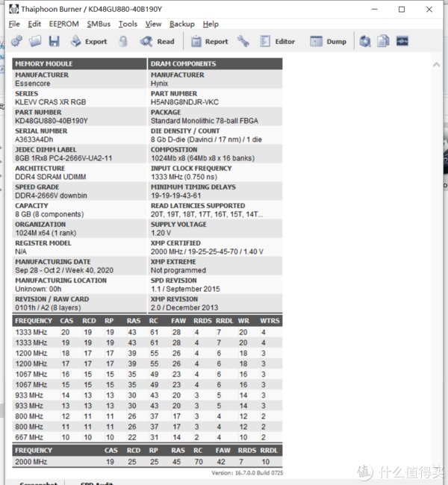Open the EEPROM menu
The height and width of the screenshot is (485, 448).
pos(63,24)
